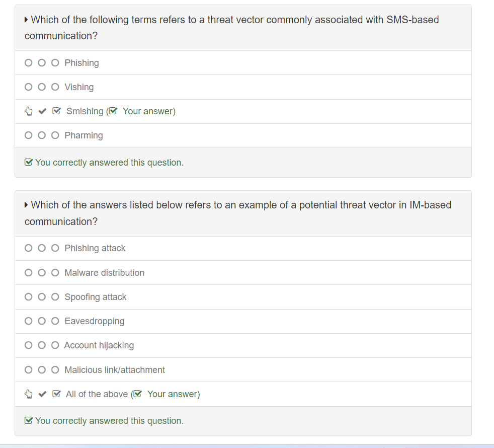Click green check icon in IM question result
The image size is (494, 448).
(x=29, y=421)
